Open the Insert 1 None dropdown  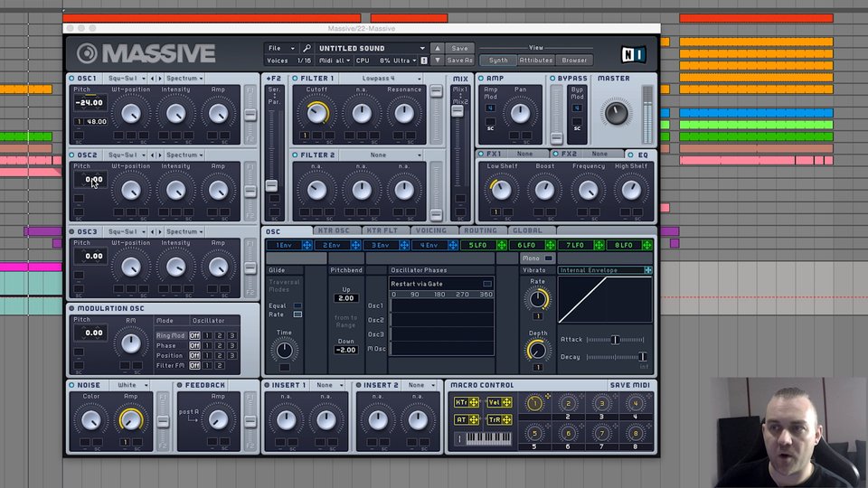coord(329,385)
